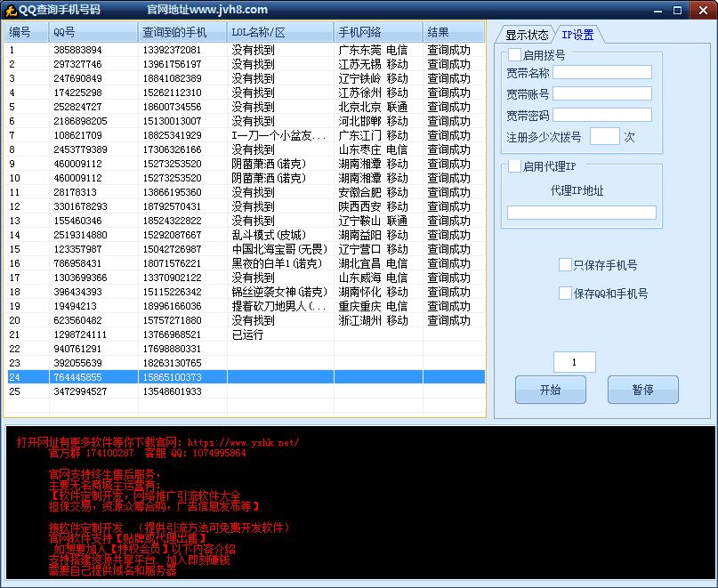Click phone number 18841082389
The image size is (718, 588).
pos(173,78)
